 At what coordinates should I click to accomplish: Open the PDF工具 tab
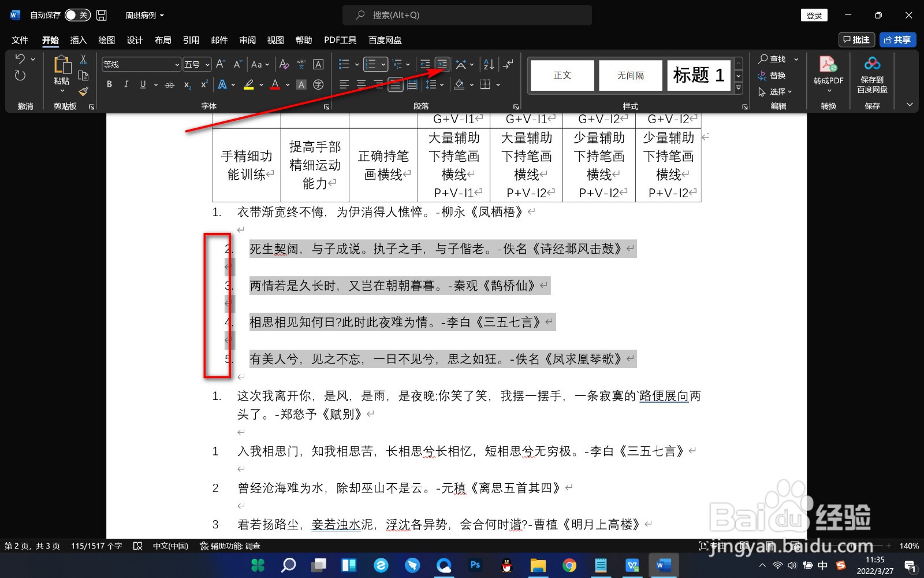point(340,40)
